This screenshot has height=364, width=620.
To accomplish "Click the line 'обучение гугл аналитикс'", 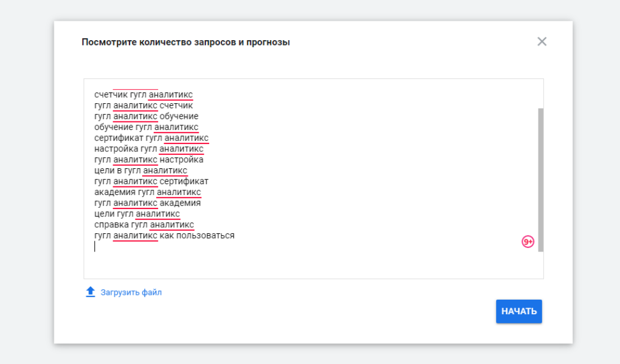I will [x=146, y=127].
